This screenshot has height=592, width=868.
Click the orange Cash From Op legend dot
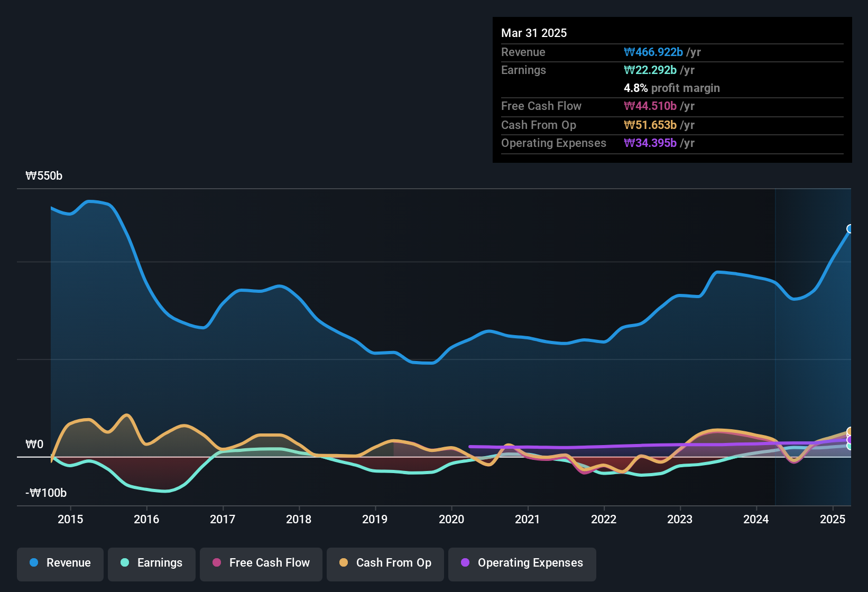344,563
